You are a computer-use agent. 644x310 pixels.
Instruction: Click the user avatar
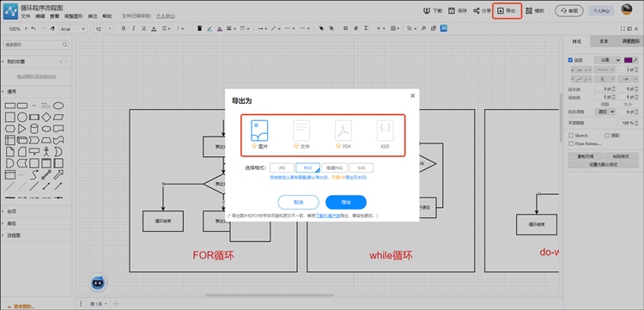(626, 9)
